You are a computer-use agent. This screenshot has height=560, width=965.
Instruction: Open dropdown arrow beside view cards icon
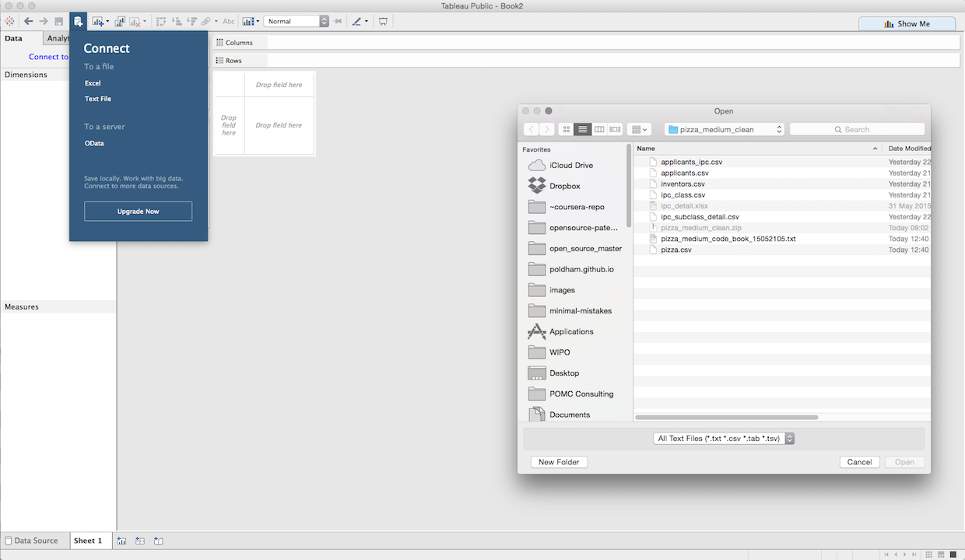tap(258, 22)
